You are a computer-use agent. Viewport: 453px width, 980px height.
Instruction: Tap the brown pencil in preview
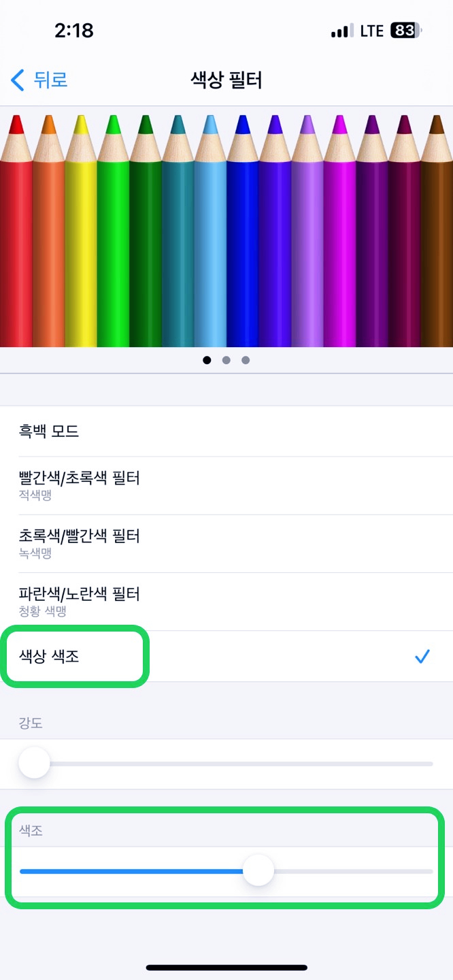[x=437, y=231]
